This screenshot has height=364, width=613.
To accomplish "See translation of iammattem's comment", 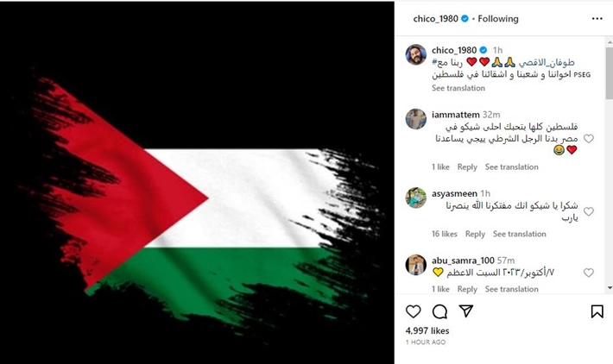I will pyautogui.click(x=511, y=167).
